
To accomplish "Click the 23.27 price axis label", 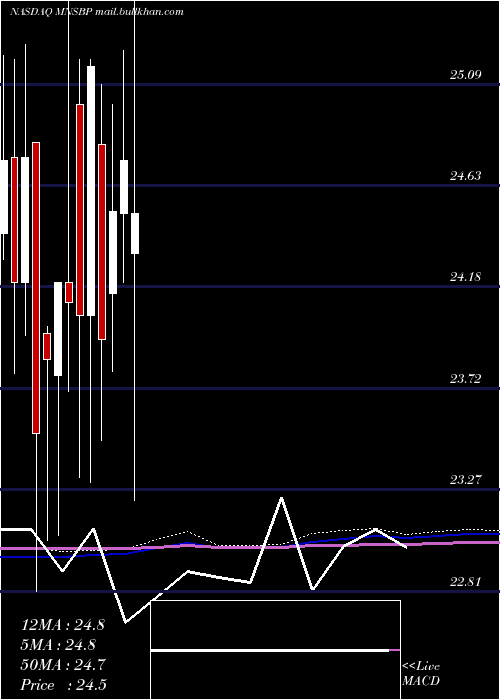I will [466, 480].
